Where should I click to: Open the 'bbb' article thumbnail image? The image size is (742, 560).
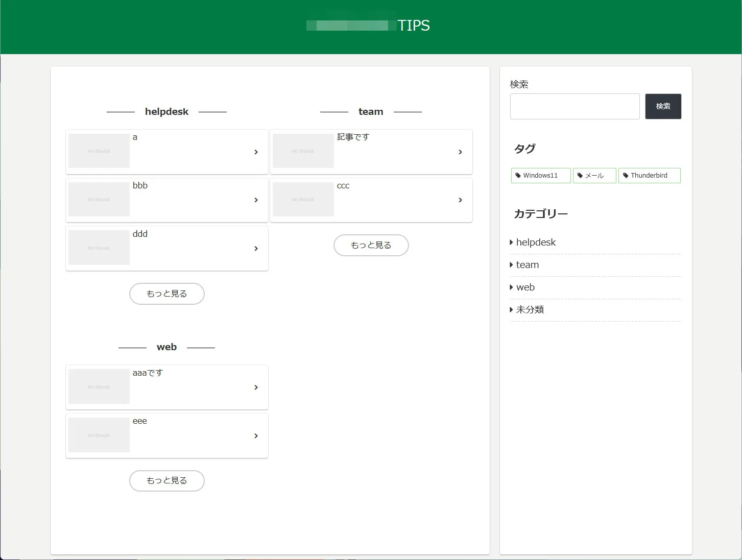99,200
